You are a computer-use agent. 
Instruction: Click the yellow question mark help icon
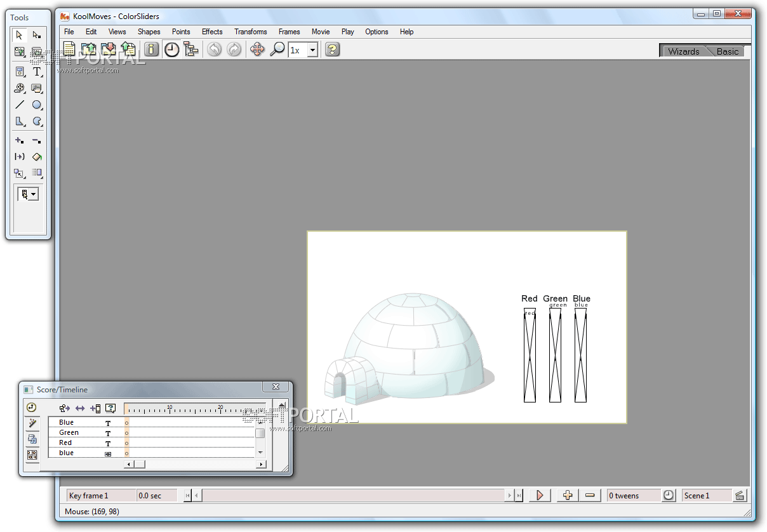pyautogui.click(x=332, y=50)
